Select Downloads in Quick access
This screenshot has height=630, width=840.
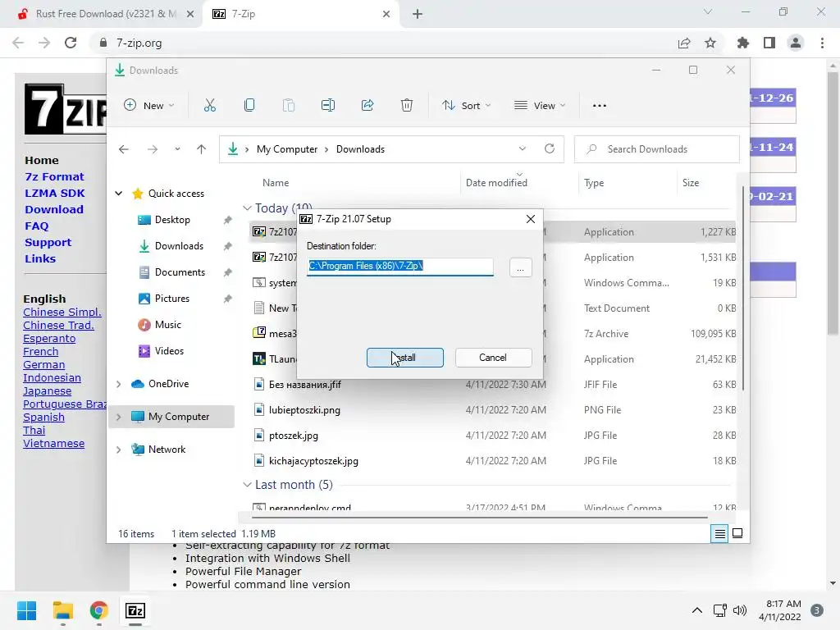coord(179,246)
